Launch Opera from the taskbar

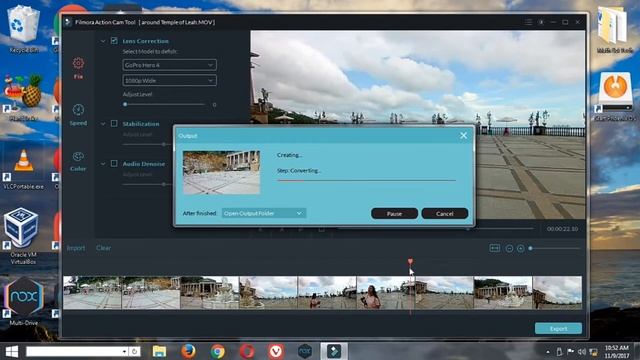(247, 351)
